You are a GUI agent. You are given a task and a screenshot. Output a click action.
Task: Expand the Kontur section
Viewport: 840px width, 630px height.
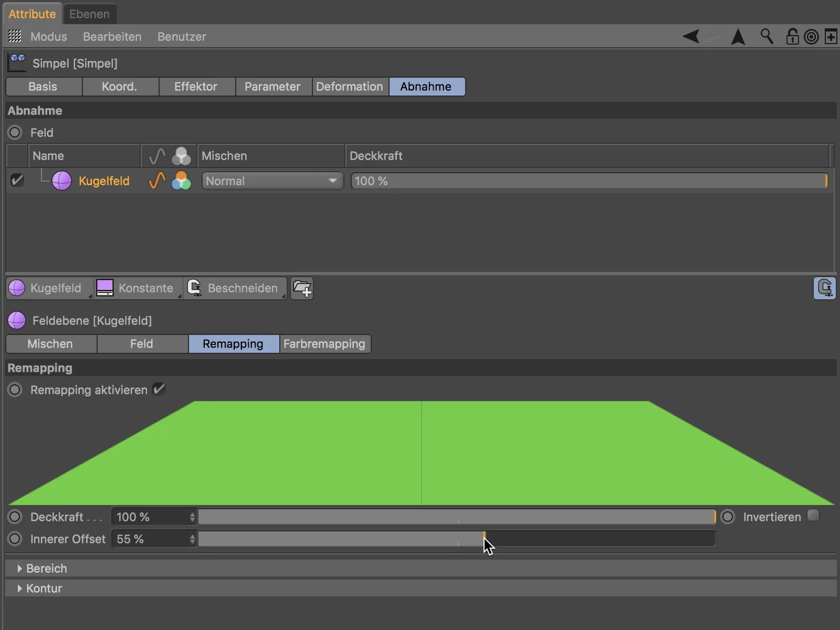(x=421, y=589)
